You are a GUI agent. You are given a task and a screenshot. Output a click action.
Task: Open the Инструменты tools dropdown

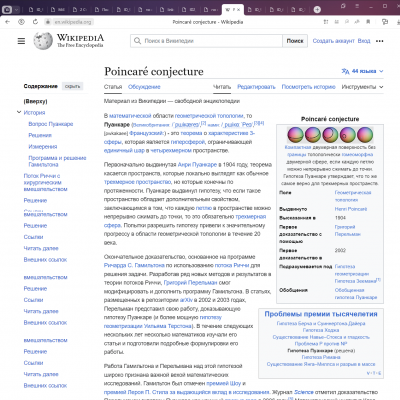pyautogui.click(x=362, y=87)
